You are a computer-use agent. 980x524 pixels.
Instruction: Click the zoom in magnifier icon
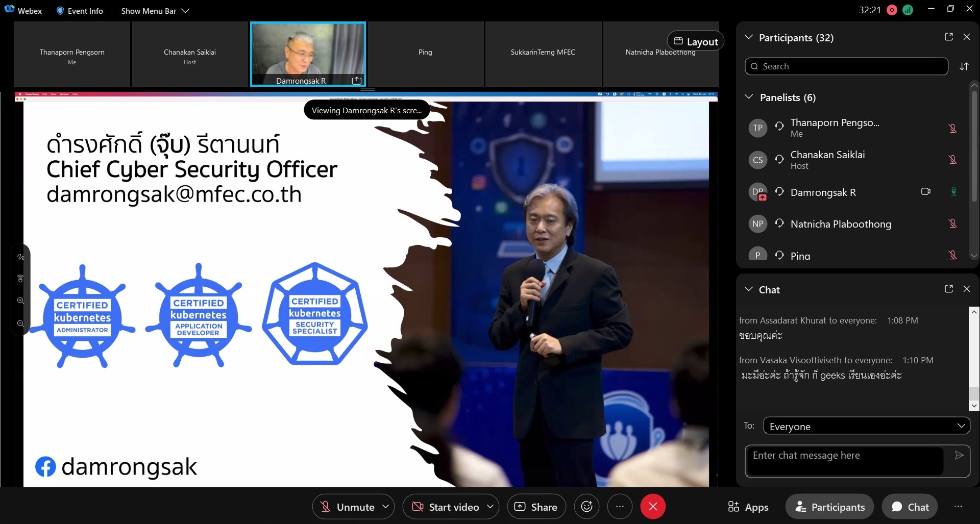pyautogui.click(x=20, y=301)
